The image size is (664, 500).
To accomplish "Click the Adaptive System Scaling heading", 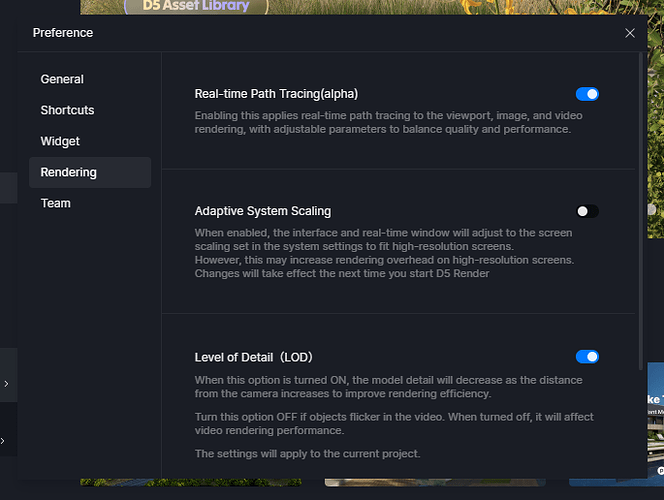I will pos(263,211).
